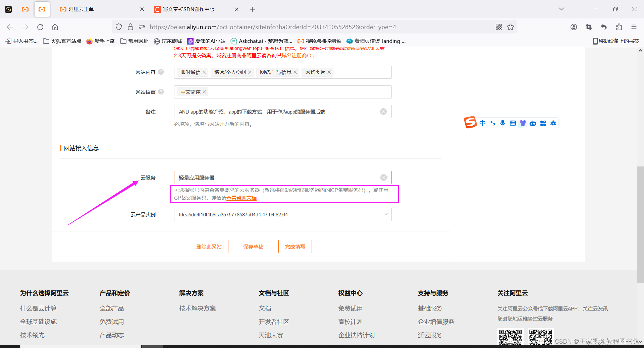Go back to previous page
Viewport: 644px width, 348px height.
coord(10,27)
